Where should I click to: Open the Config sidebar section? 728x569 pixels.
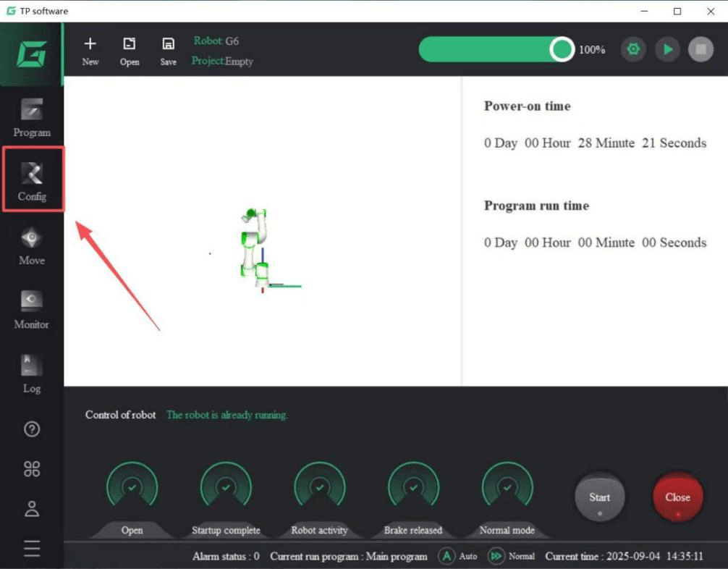[x=32, y=182]
